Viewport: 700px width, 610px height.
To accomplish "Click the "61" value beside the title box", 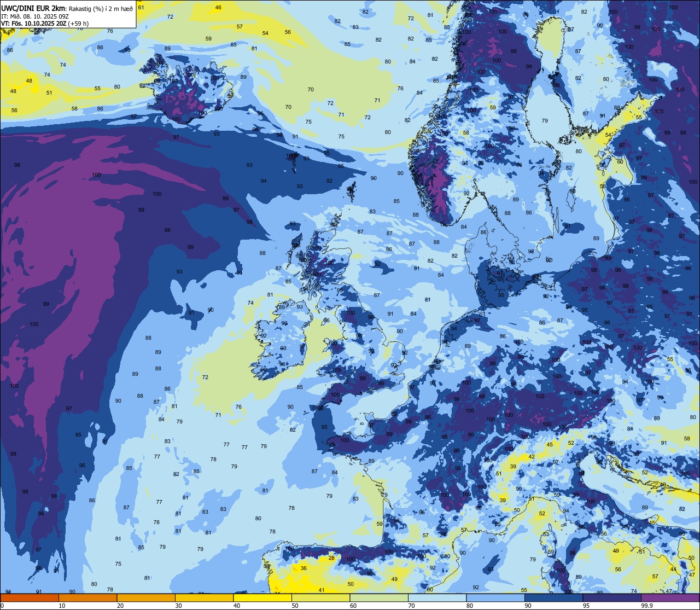I will [141, 7].
